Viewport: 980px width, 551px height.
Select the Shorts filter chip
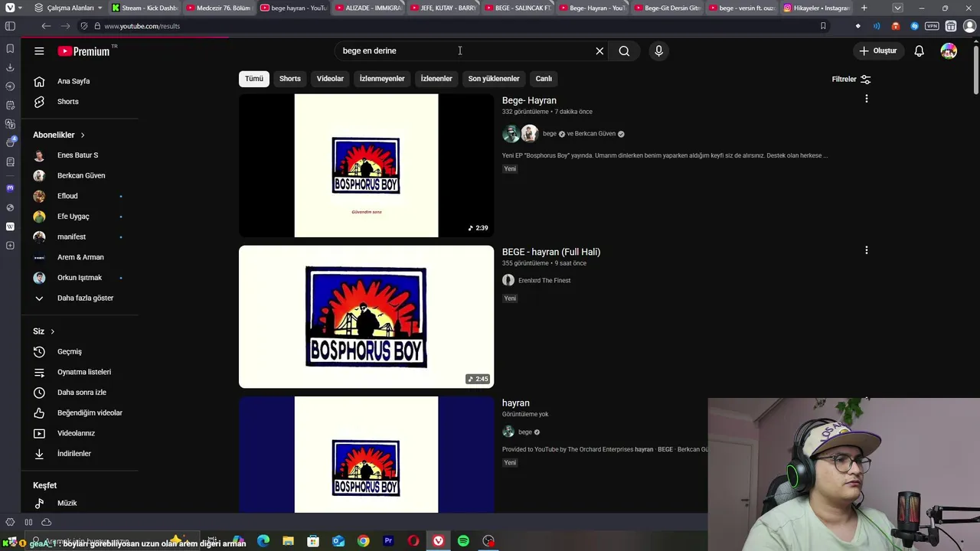pyautogui.click(x=290, y=79)
